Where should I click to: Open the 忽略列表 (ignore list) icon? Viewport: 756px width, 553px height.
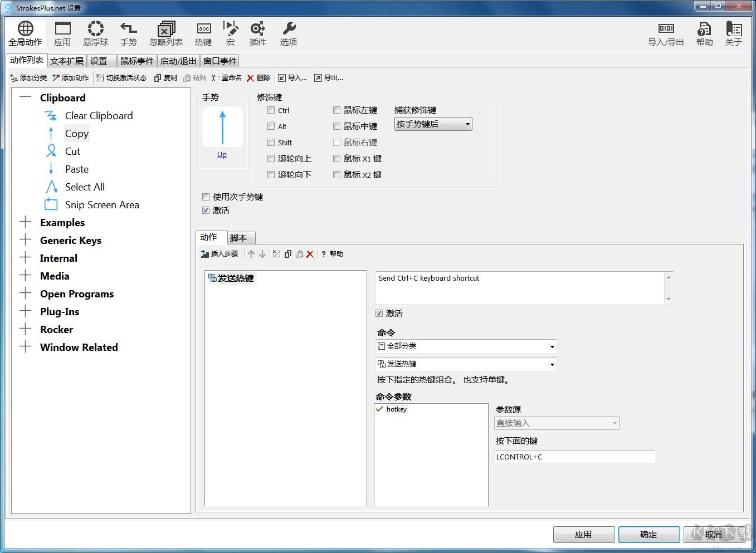click(166, 33)
